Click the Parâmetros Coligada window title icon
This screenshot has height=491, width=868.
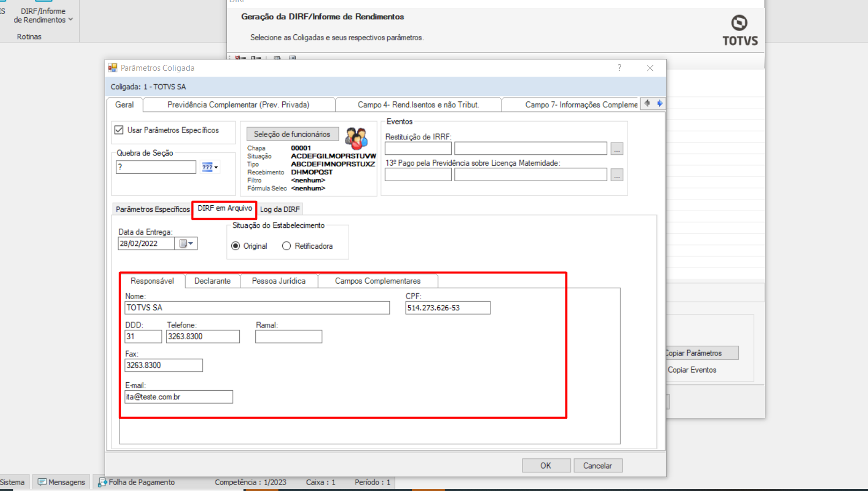113,68
